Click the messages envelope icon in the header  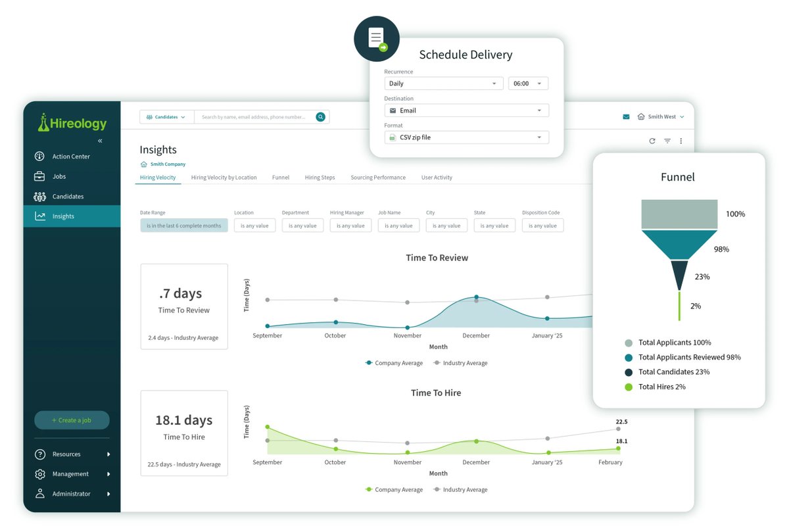pos(625,116)
